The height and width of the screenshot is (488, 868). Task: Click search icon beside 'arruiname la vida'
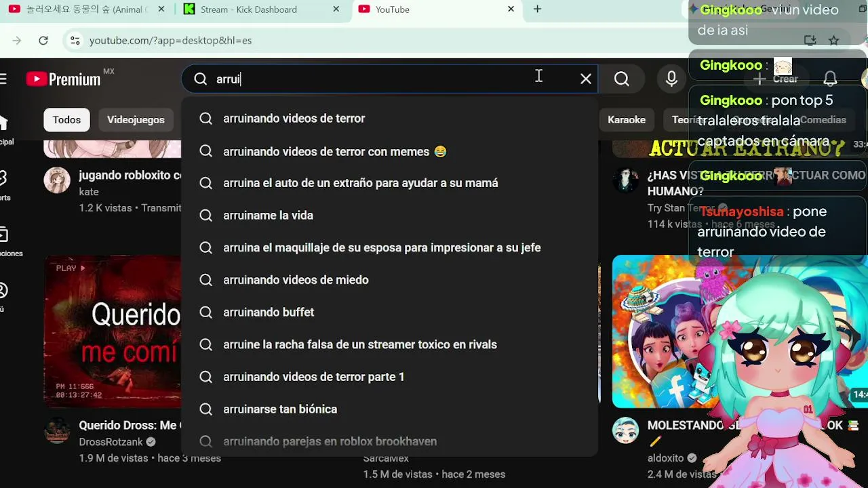tap(206, 216)
